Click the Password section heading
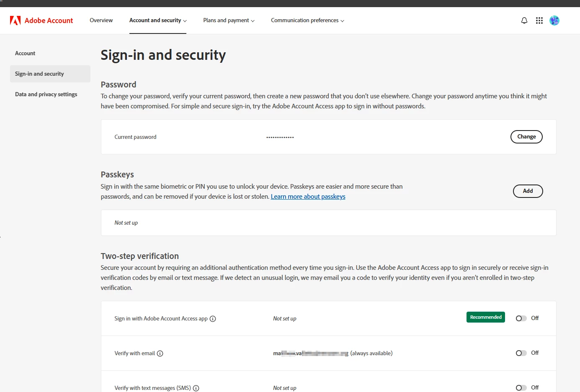This screenshot has height=392, width=580. coord(119,85)
